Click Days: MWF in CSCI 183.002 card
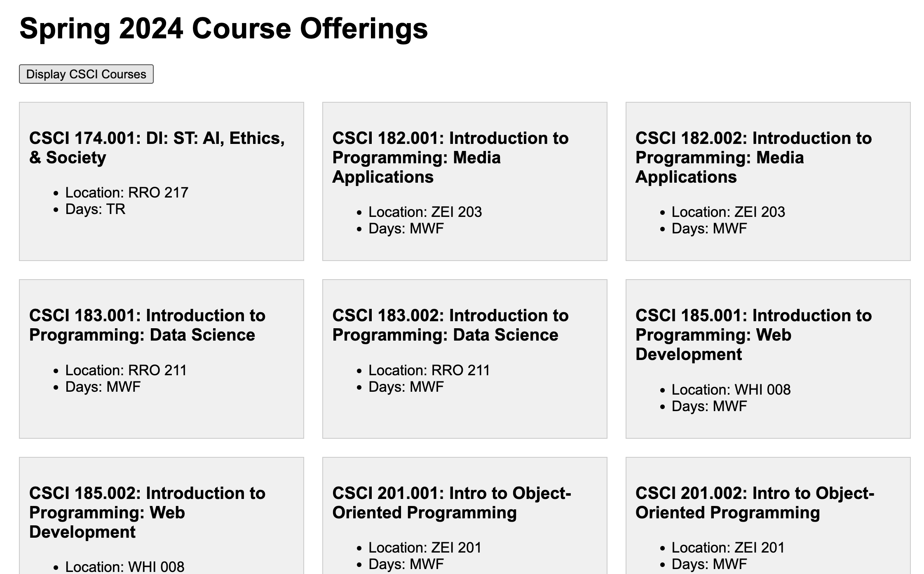Image resolution: width=924 pixels, height=574 pixels. [406, 387]
